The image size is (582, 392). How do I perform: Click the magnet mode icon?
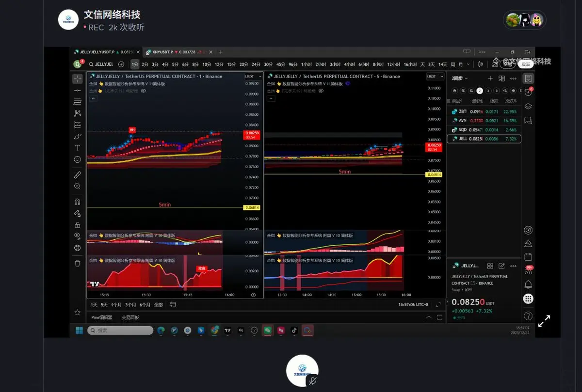tap(78, 202)
